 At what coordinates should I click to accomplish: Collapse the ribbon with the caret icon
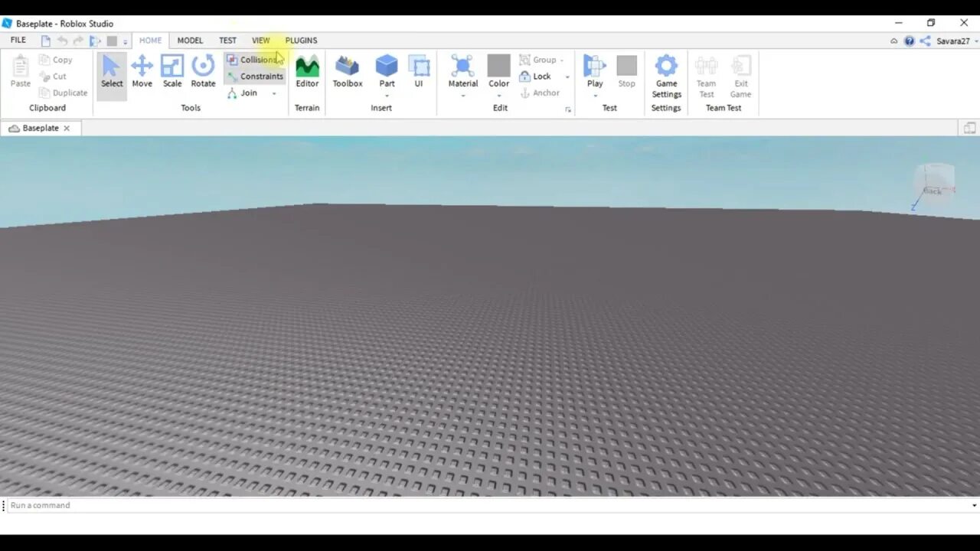click(x=893, y=41)
